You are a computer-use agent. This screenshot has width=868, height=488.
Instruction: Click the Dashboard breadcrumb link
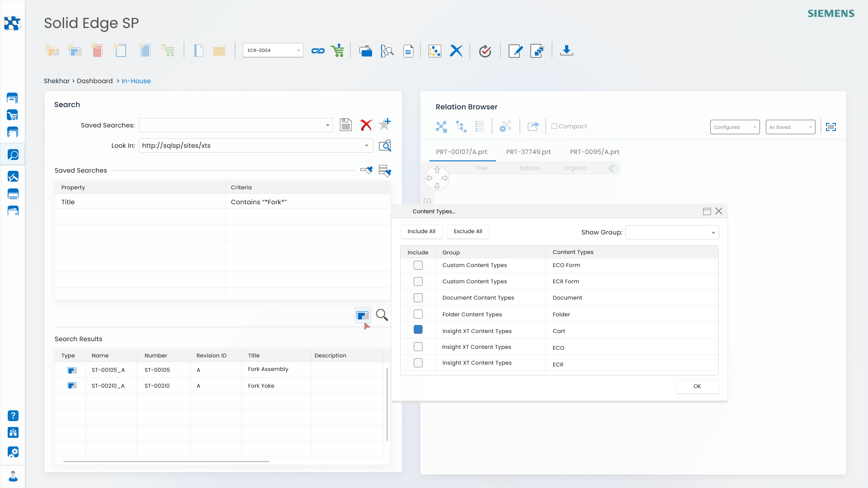pos(94,81)
